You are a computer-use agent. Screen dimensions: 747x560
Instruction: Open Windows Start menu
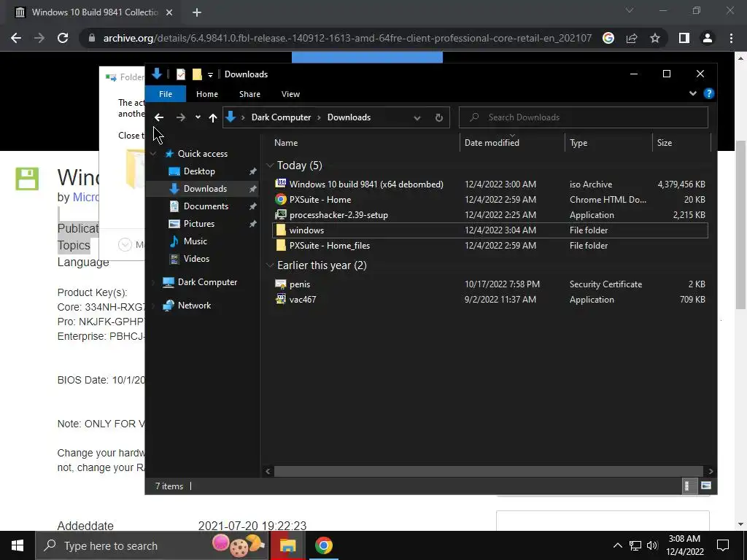(x=18, y=545)
